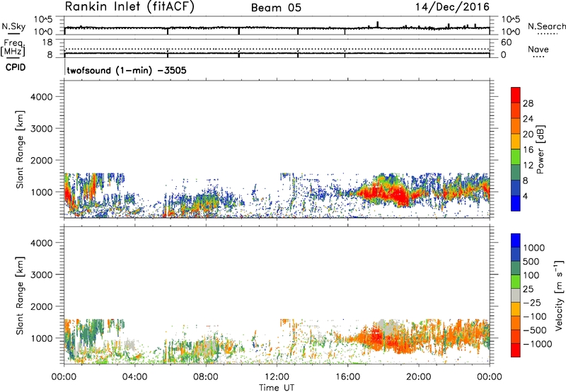Click the '16' power colorbar tick label
This screenshot has height=392, width=566.
point(528,150)
